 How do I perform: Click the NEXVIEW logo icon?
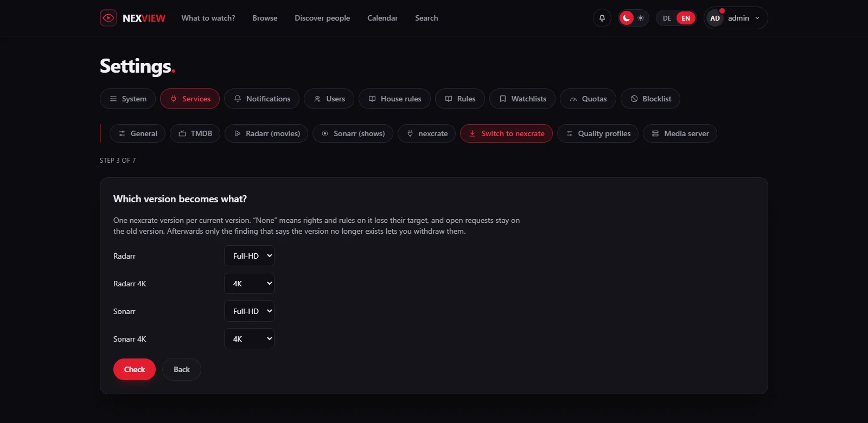coord(108,18)
